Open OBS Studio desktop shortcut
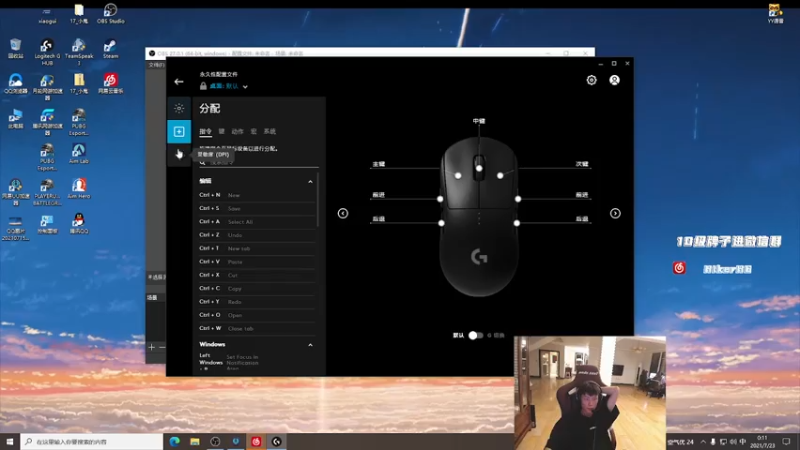The height and width of the screenshot is (450, 800). pyautogui.click(x=111, y=14)
